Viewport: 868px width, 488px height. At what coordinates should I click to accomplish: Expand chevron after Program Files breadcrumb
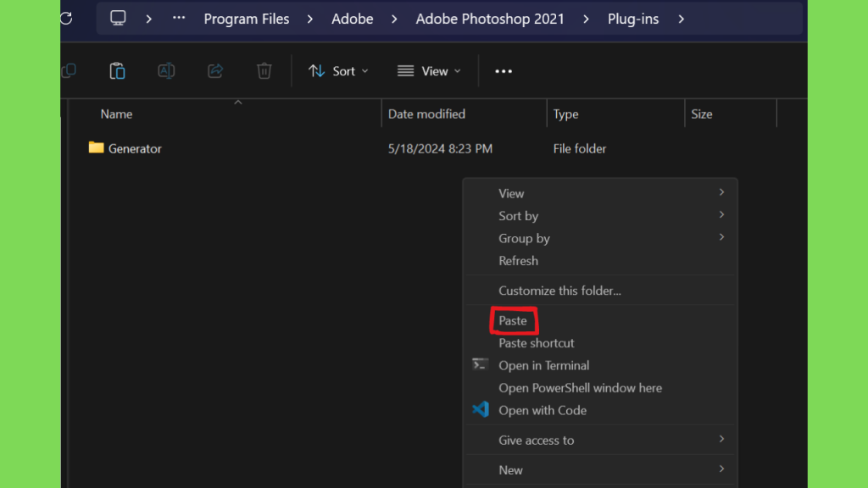tap(310, 19)
